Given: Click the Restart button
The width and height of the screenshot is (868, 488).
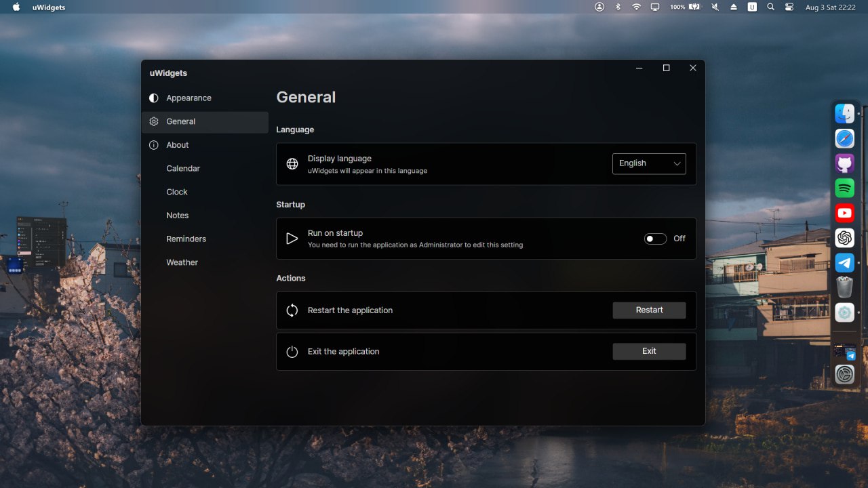Looking at the screenshot, I should (x=649, y=310).
